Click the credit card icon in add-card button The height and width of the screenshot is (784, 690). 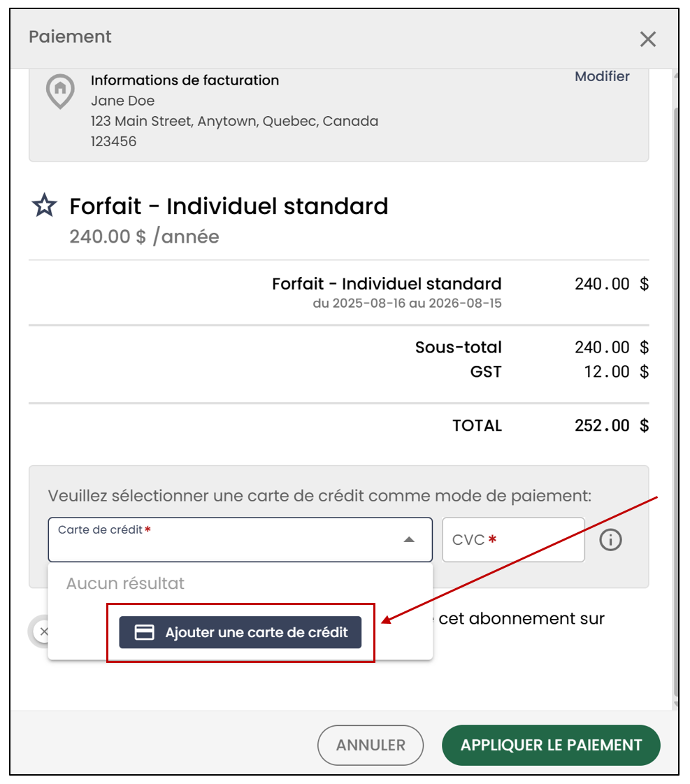145,632
